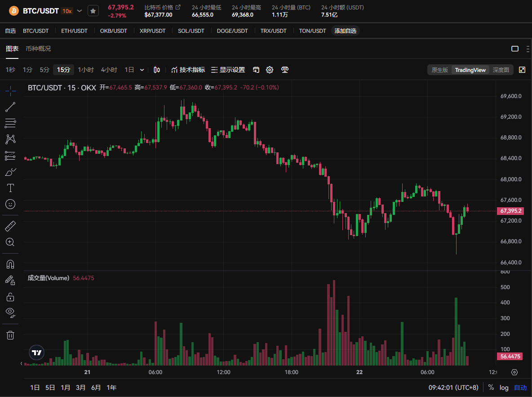
Task: Activate the magnet snap mode
Action: tap(10, 264)
